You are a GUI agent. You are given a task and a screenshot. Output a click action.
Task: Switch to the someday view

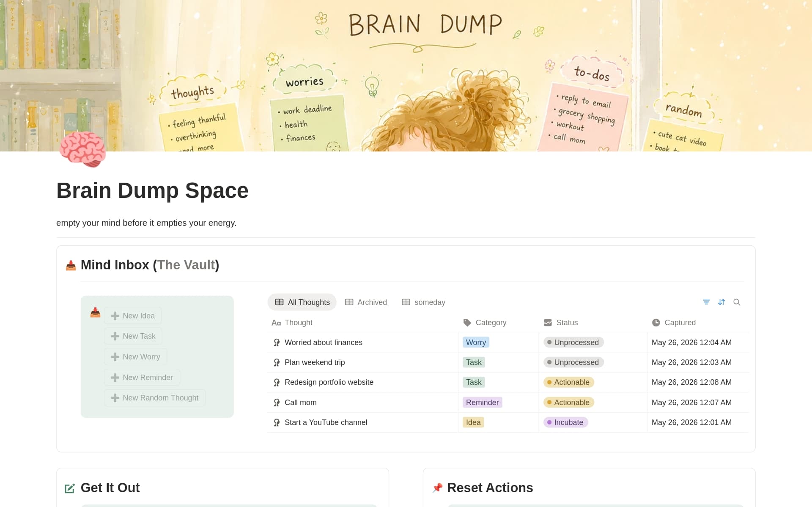click(423, 302)
